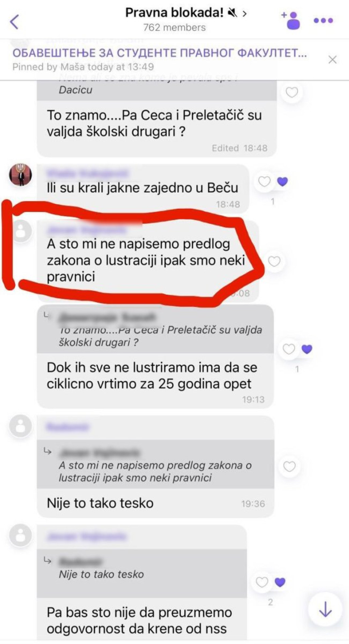
Task: Like the 'predlog zakona o lustraciji' message
Action: coord(274,261)
